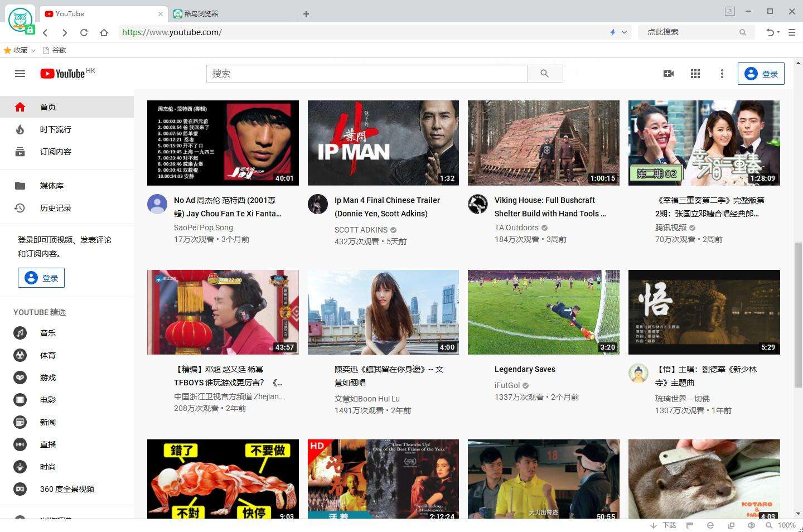
Task: Open the 360 度全景视频 category icon
Action: coord(20,489)
